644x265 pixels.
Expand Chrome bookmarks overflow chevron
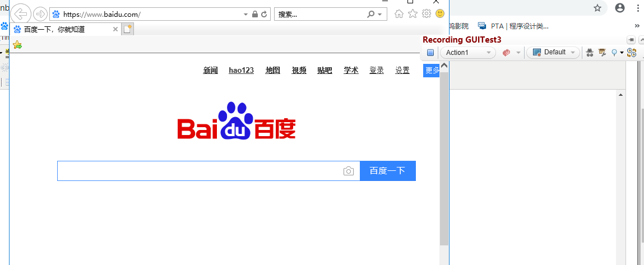click(637, 26)
